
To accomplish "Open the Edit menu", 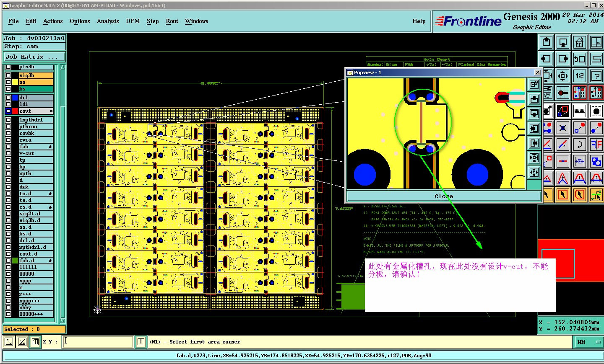I will tap(31, 21).
